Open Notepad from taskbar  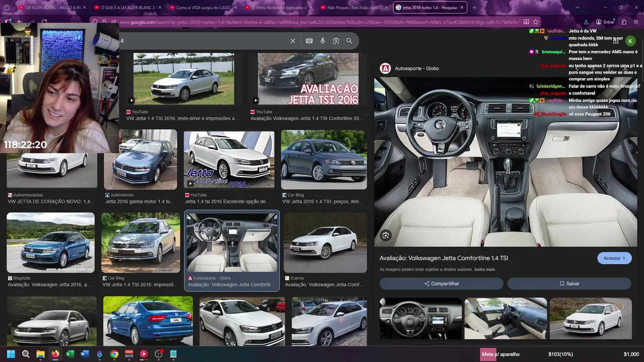(173, 354)
